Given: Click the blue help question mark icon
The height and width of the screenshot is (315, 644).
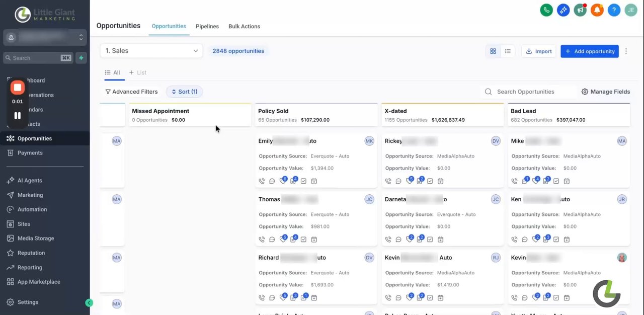Looking at the screenshot, I should [614, 10].
